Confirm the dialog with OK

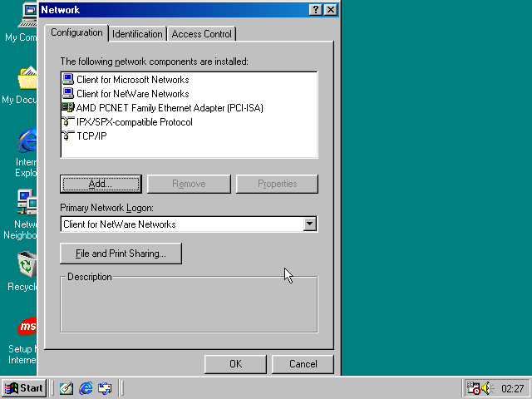(x=235, y=364)
